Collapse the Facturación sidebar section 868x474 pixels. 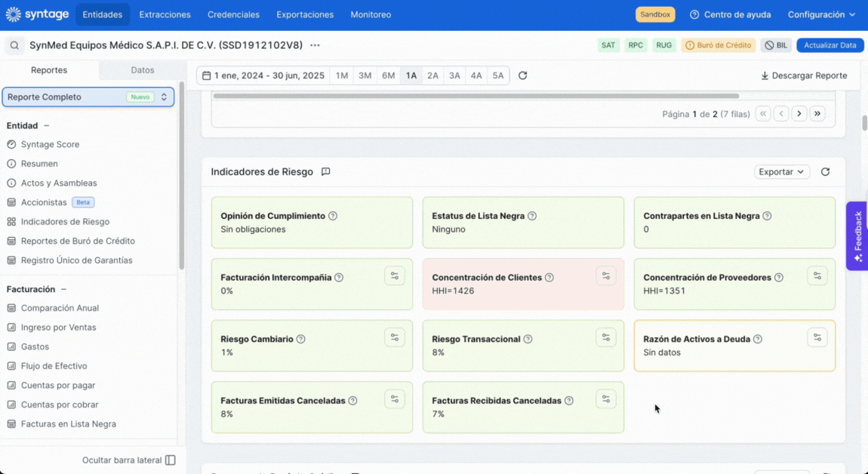click(x=63, y=289)
